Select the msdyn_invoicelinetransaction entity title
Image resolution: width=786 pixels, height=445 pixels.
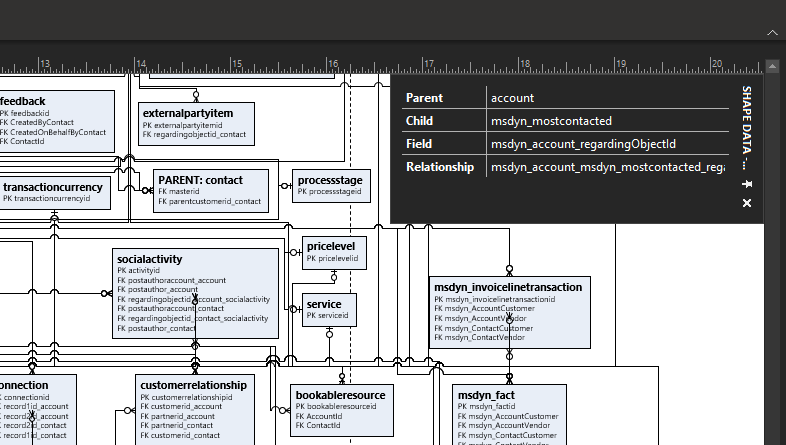pyautogui.click(x=508, y=287)
